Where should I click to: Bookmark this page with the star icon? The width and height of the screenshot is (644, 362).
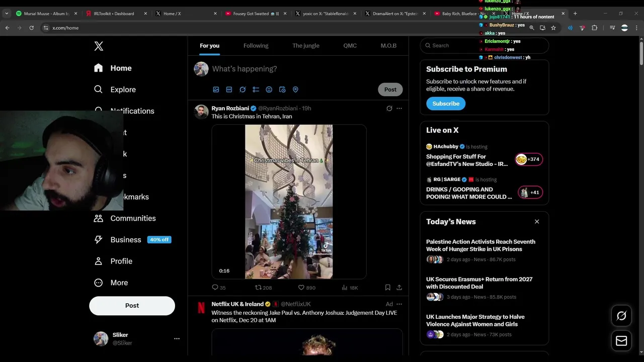pos(553,28)
